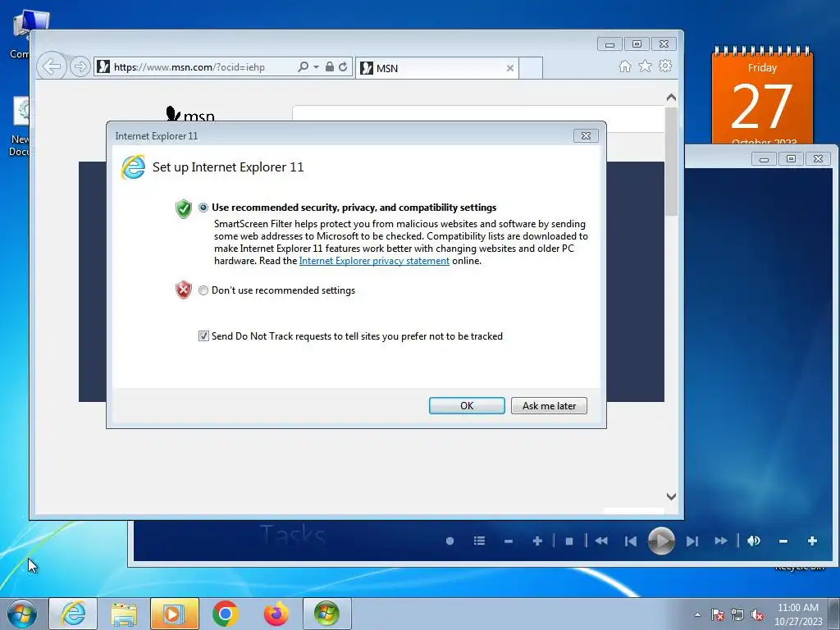Click the search magnifier in address bar
The image size is (840, 630).
point(303,66)
